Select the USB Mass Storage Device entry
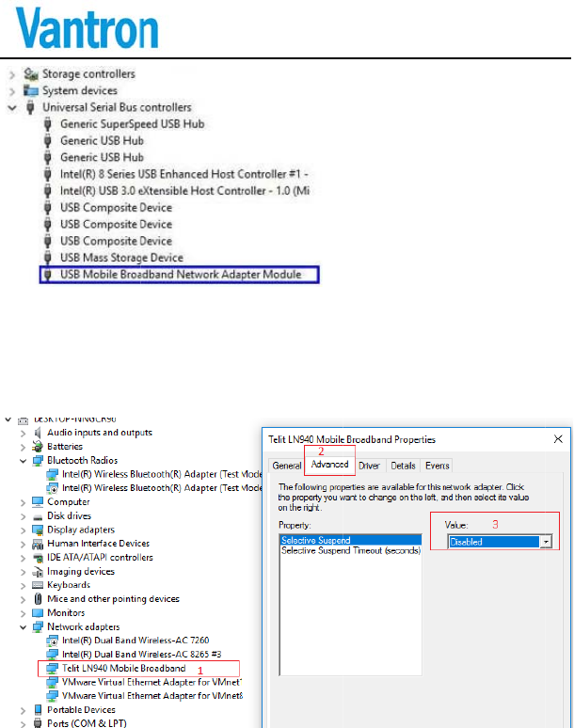This screenshot has height=728, width=574. tap(121, 258)
